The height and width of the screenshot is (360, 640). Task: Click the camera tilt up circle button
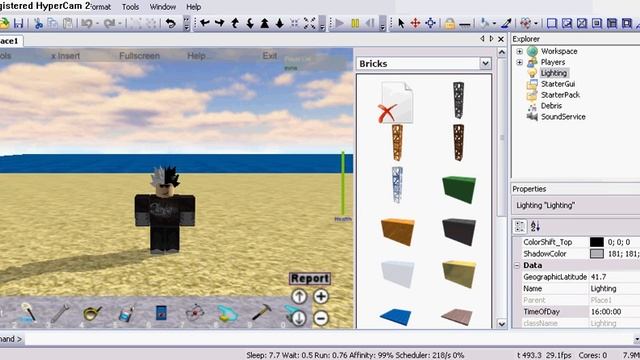click(x=299, y=296)
